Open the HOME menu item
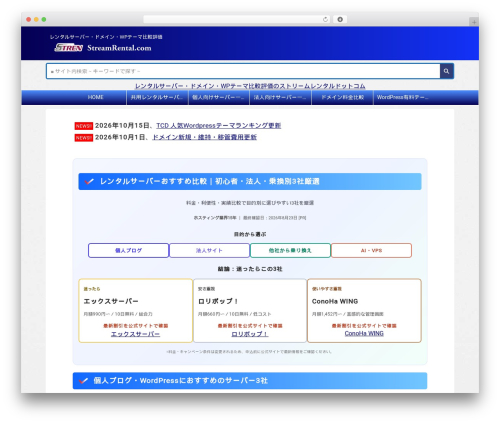Image resolution: width=500 pixels, height=423 pixels. pos(96,97)
